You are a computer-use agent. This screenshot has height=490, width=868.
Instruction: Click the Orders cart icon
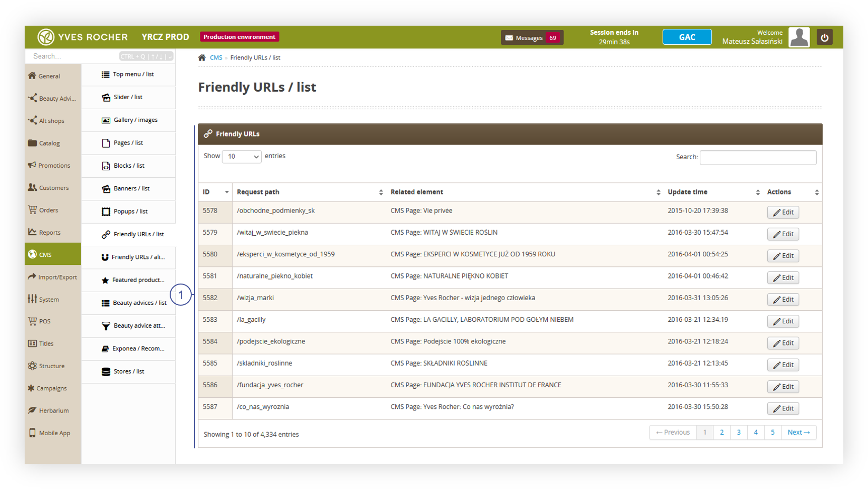(x=32, y=209)
